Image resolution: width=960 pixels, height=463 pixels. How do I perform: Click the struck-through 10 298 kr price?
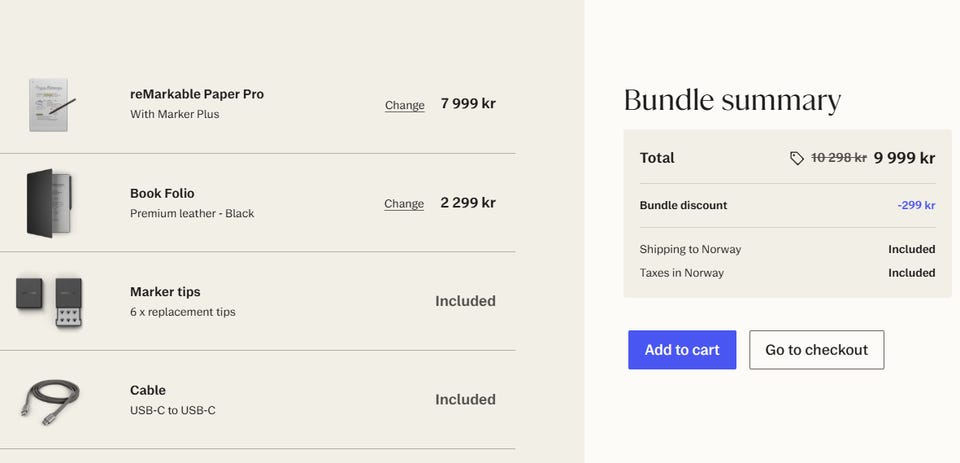[839, 158]
